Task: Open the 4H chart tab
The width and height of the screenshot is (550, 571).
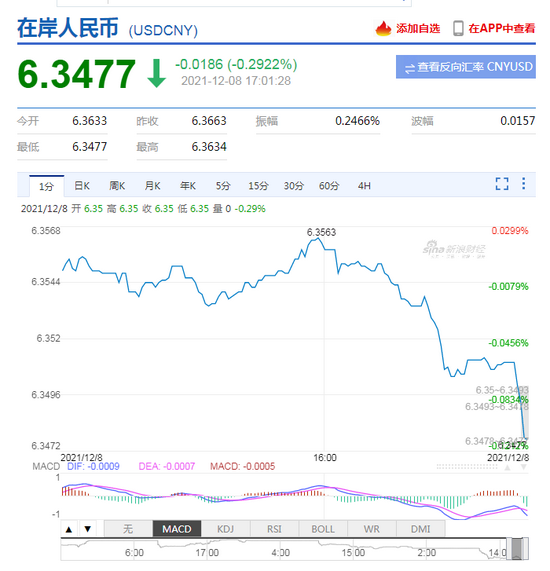Action: (364, 186)
